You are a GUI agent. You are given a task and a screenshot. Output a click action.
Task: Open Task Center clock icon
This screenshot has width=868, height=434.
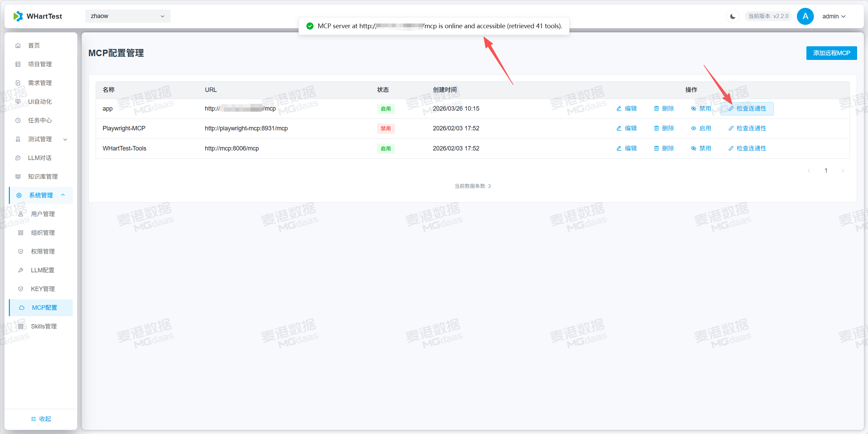(18, 120)
